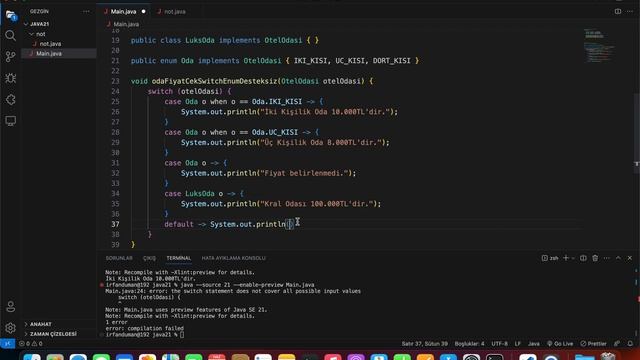Open the Source Control view
Screen dimensions: 640x360
(x=11, y=56)
